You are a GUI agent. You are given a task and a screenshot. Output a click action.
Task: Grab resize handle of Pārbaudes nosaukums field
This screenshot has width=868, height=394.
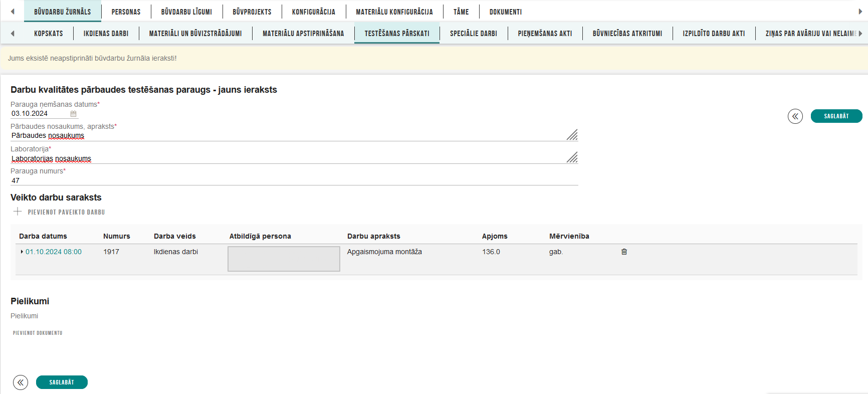click(x=572, y=135)
